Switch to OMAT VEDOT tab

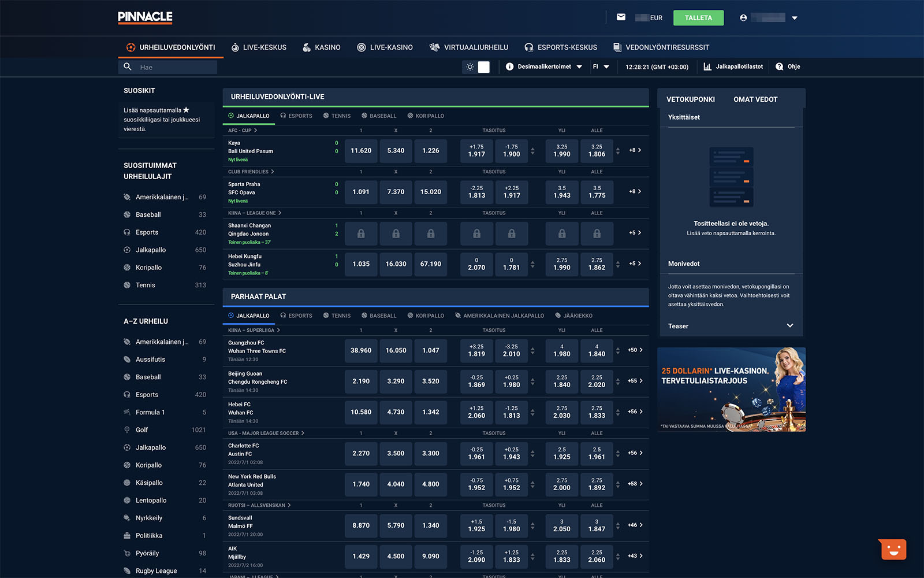coord(755,99)
